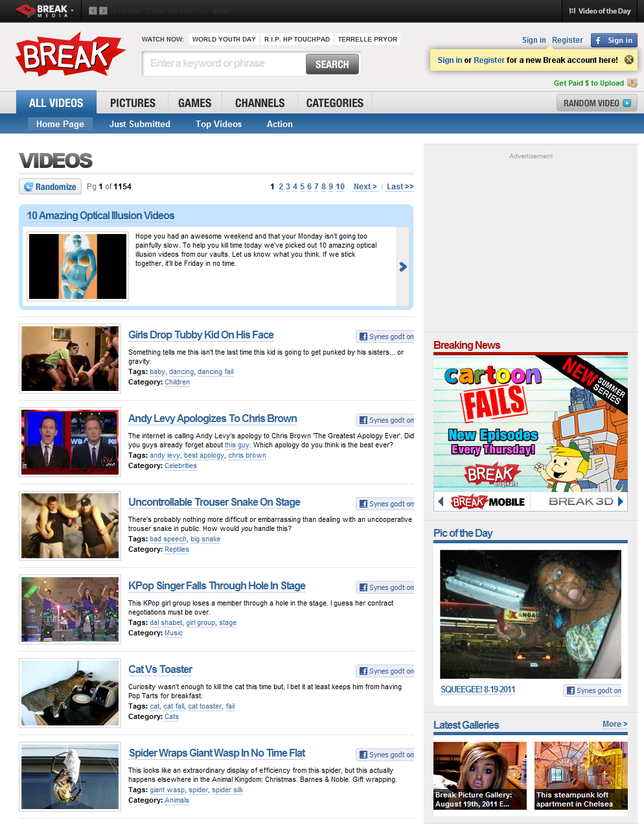
Task: Open Break Media dropdown in top bar
Action: (45, 11)
